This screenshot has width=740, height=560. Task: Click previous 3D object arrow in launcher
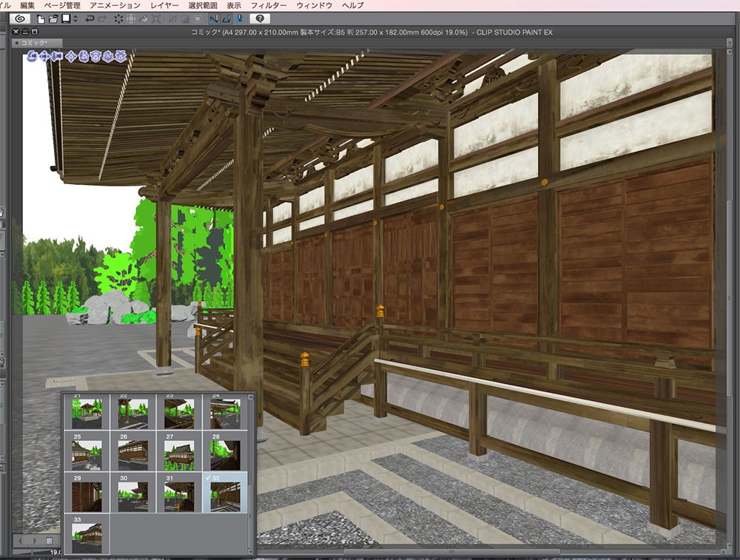20,540
